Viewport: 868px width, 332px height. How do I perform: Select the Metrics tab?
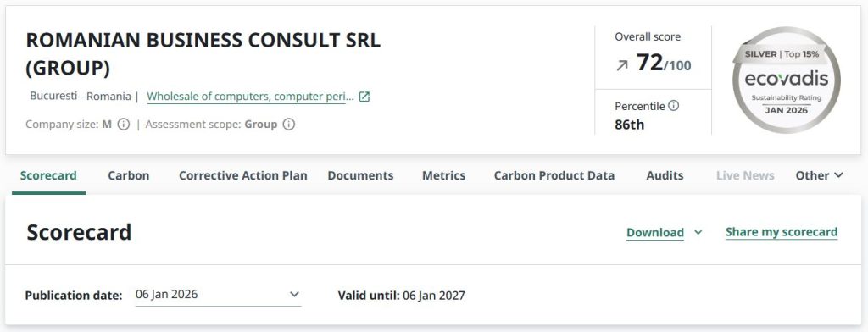(443, 175)
